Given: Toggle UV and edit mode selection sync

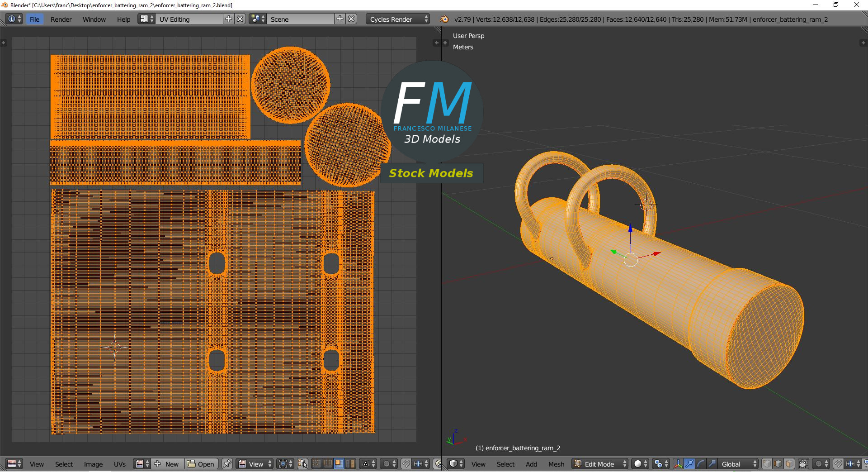Looking at the screenshot, I should point(302,464).
